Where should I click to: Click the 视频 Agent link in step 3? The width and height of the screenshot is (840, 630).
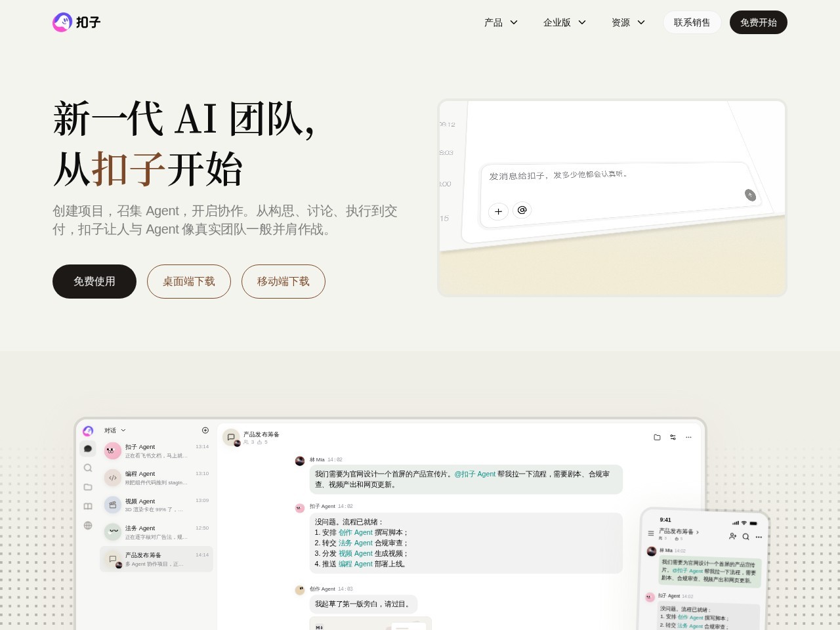(356, 554)
